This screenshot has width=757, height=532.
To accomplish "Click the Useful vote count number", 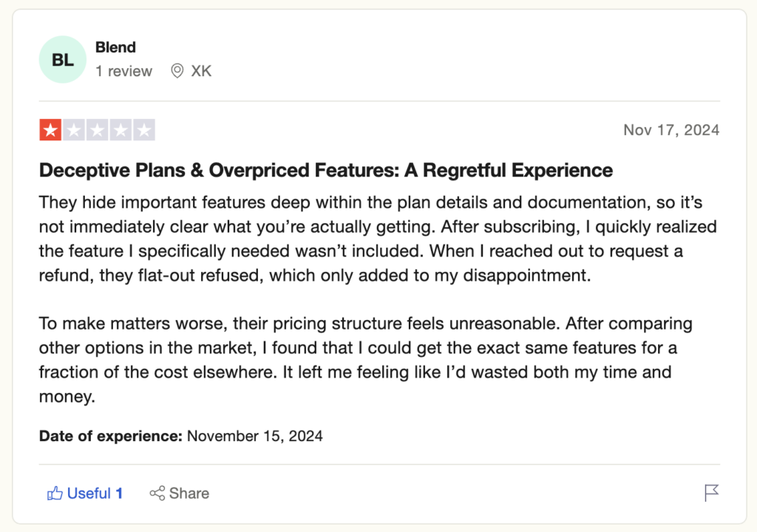I will tap(119, 494).
